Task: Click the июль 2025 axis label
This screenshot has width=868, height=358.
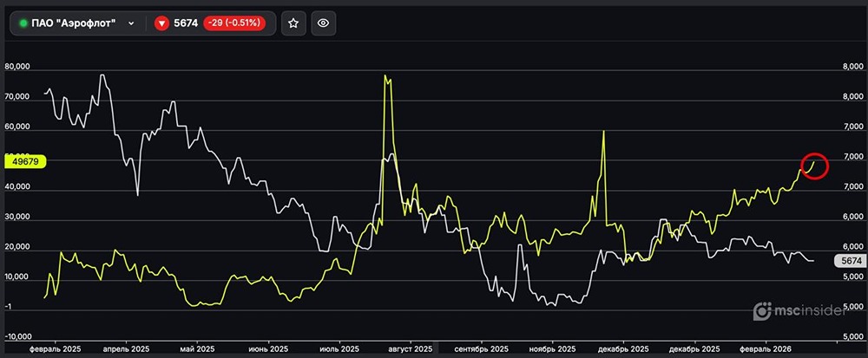Action: pyautogui.click(x=339, y=349)
